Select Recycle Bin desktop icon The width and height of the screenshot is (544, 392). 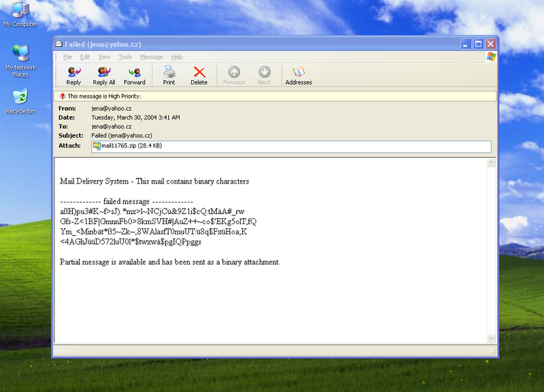[20, 101]
